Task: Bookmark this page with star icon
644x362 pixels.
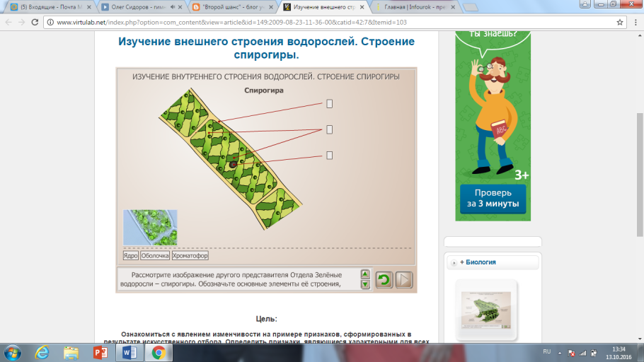Action: click(x=619, y=22)
